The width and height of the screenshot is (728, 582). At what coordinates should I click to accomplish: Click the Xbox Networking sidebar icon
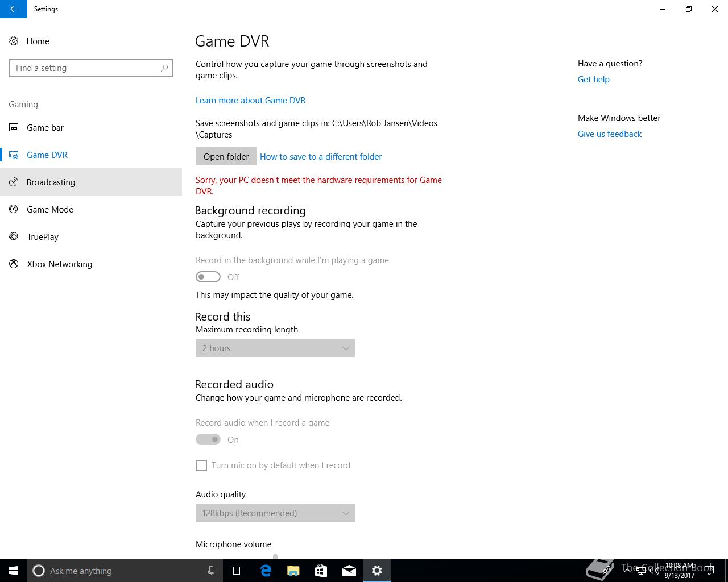[x=14, y=264]
